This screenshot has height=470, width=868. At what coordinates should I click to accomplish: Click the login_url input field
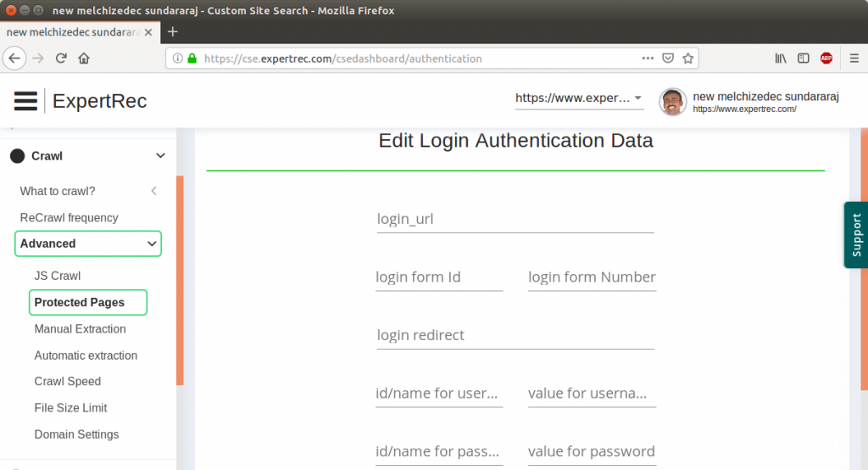click(515, 220)
